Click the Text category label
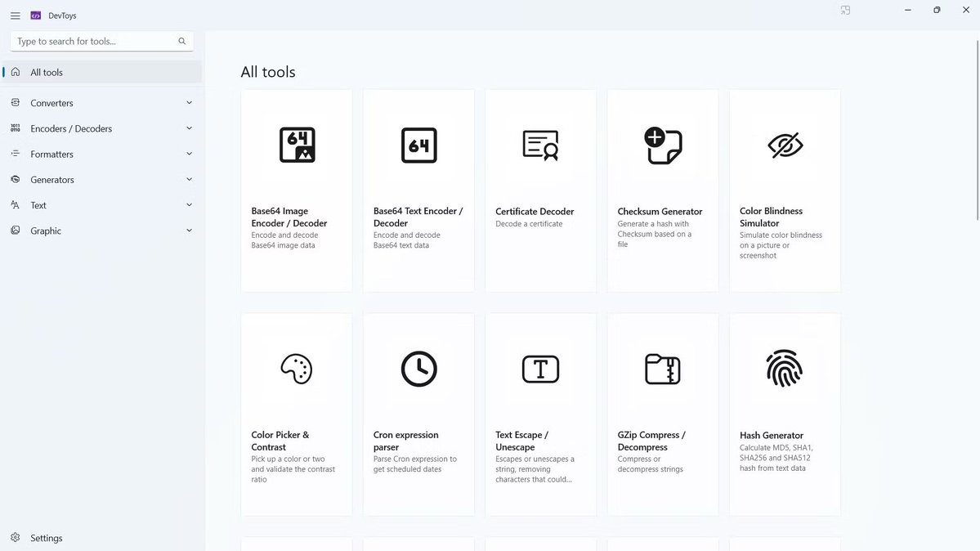This screenshot has height=551, width=980. point(38,205)
